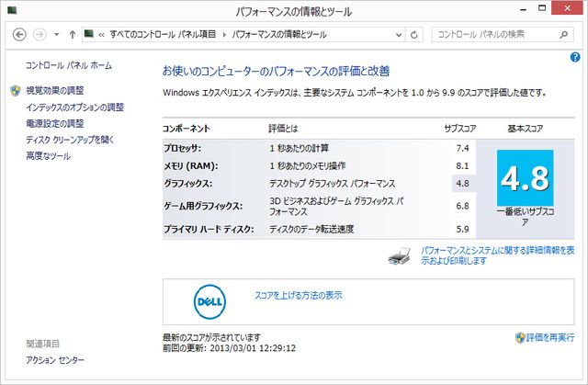Open 視覚効果の調整 link
This screenshot has width=588, height=385.
tap(55, 90)
